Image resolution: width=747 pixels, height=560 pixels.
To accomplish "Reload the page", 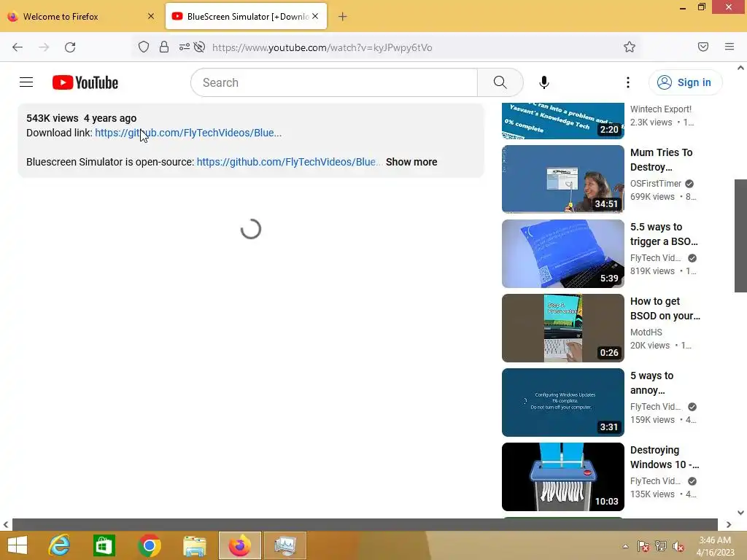I will pyautogui.click(x=70, y=47).
